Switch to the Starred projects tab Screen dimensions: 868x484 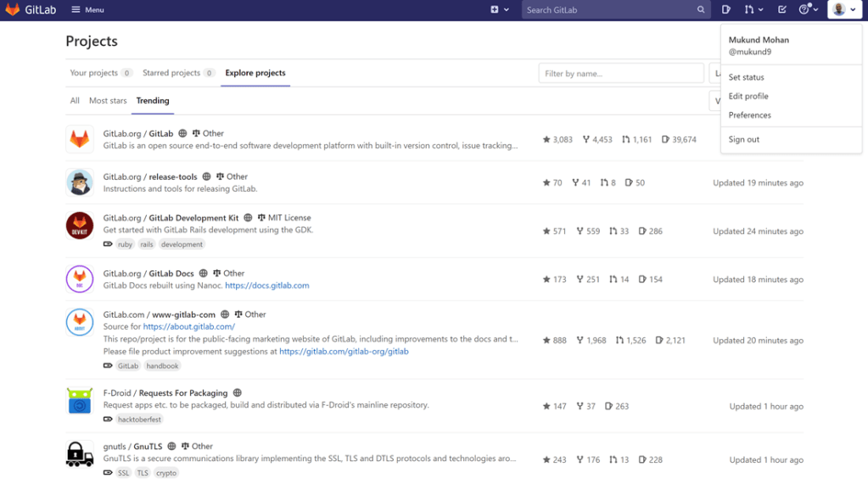178,74
